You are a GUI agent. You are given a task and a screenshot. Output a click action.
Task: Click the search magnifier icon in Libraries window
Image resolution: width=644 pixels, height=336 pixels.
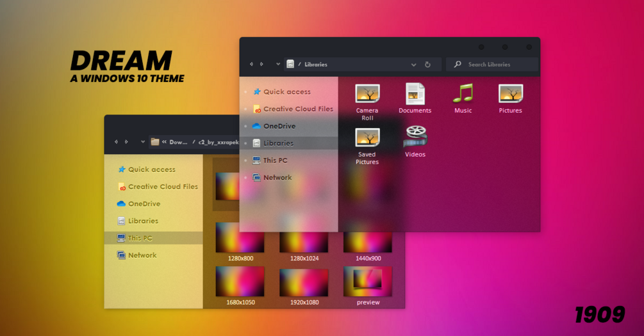[458, 64]
